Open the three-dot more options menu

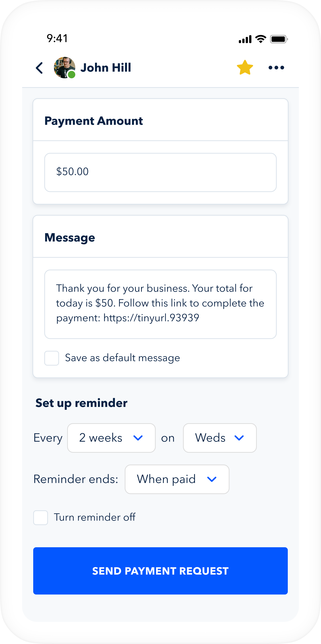point(276,68)
